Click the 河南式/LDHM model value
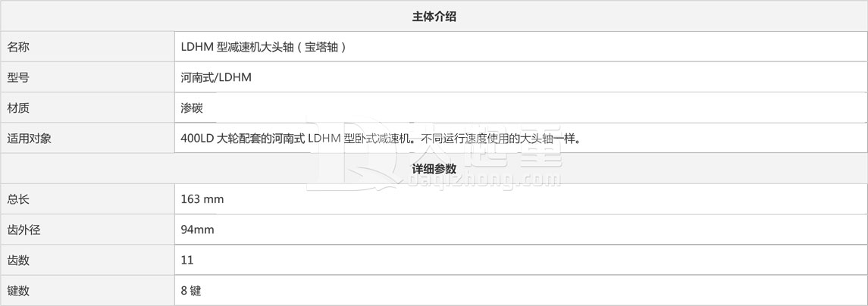This screenshot has width=868, height=306. click(x=217, y=77)
